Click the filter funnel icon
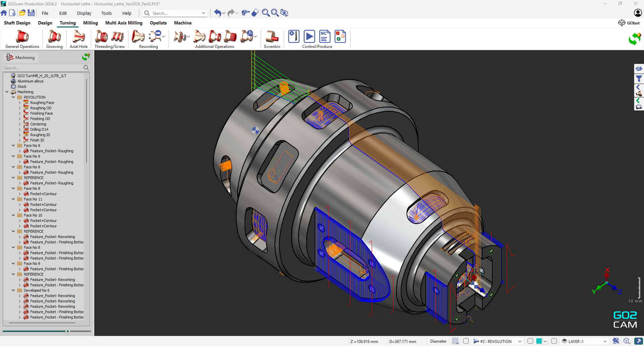The image size is (644, 346). point(639,78)
